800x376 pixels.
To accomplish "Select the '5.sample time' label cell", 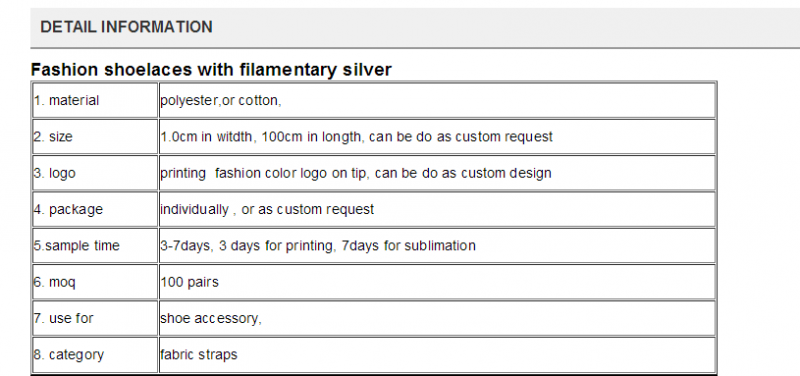I will (95, 245).
